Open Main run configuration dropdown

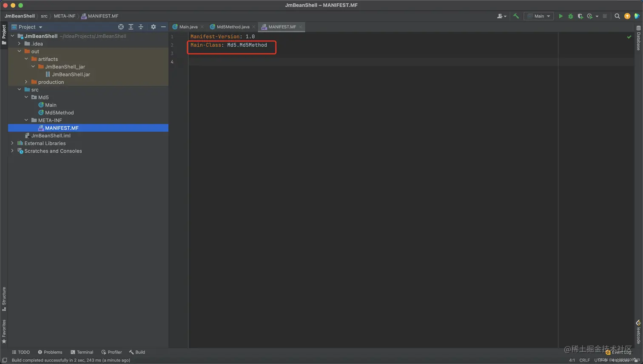pos(538,16)
